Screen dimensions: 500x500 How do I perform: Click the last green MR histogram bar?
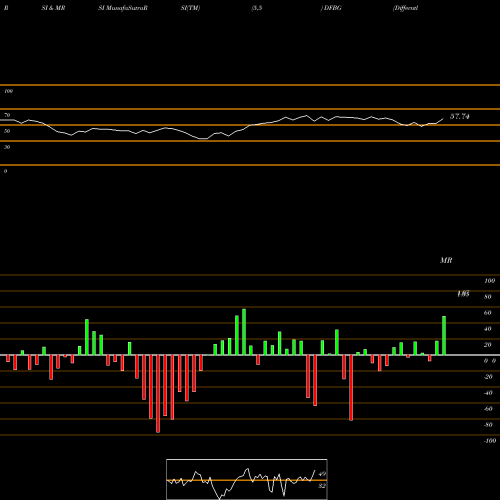[444, 336]
